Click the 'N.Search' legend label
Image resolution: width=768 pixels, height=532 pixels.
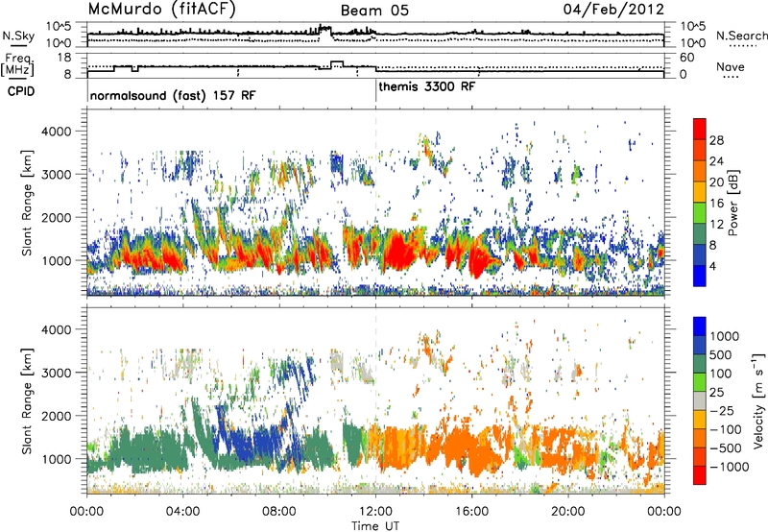tap(741, 36)
